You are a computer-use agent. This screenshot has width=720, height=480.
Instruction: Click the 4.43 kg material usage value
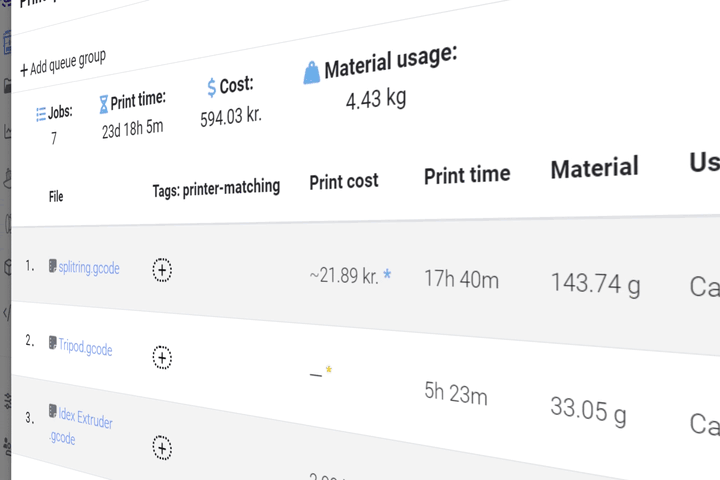tap(376, 99)
